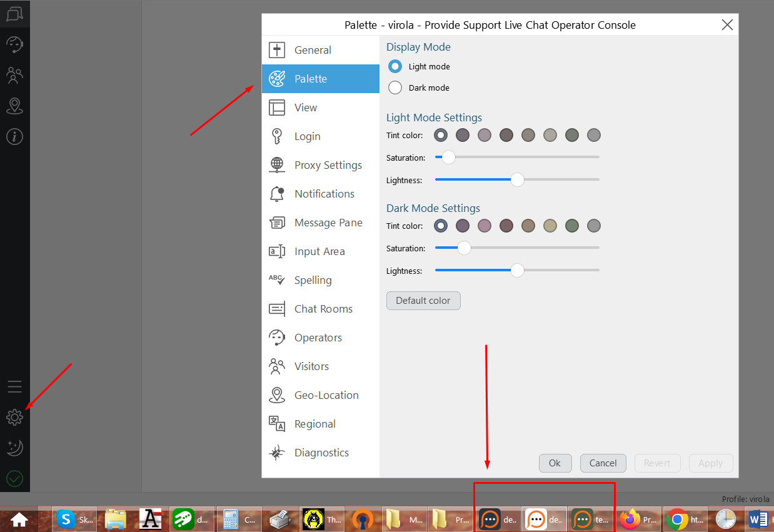View app info via circled-i icon

click(14, 137)
